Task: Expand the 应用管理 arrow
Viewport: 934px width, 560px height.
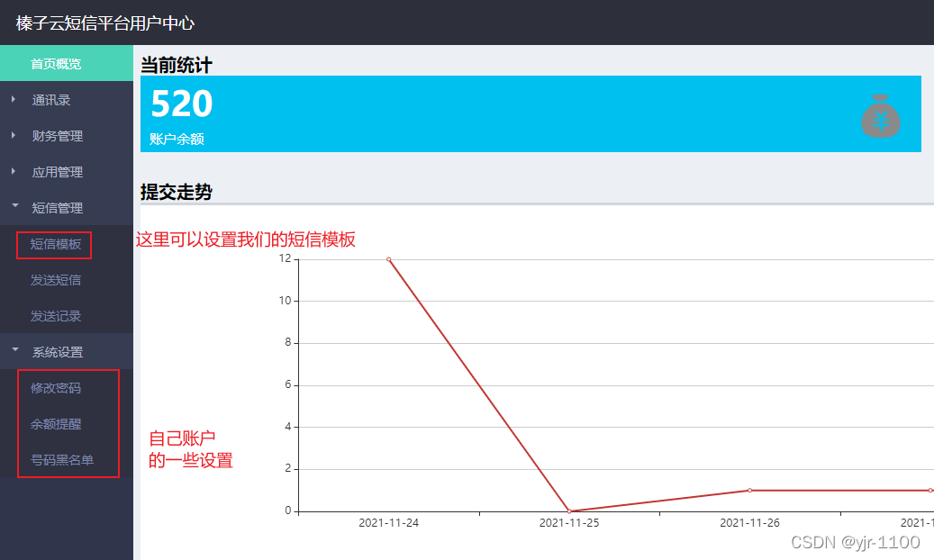Action: pyautogui.click(x=14, y=172)
